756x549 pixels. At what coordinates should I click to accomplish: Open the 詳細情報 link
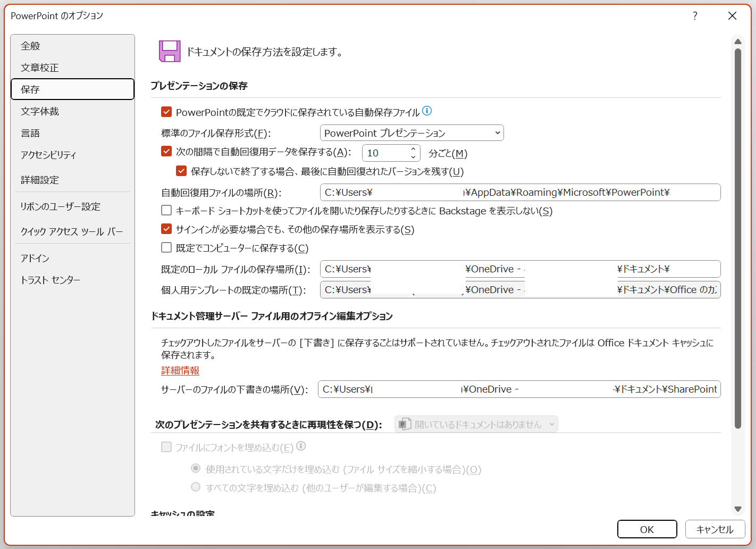tap(180, 370)
